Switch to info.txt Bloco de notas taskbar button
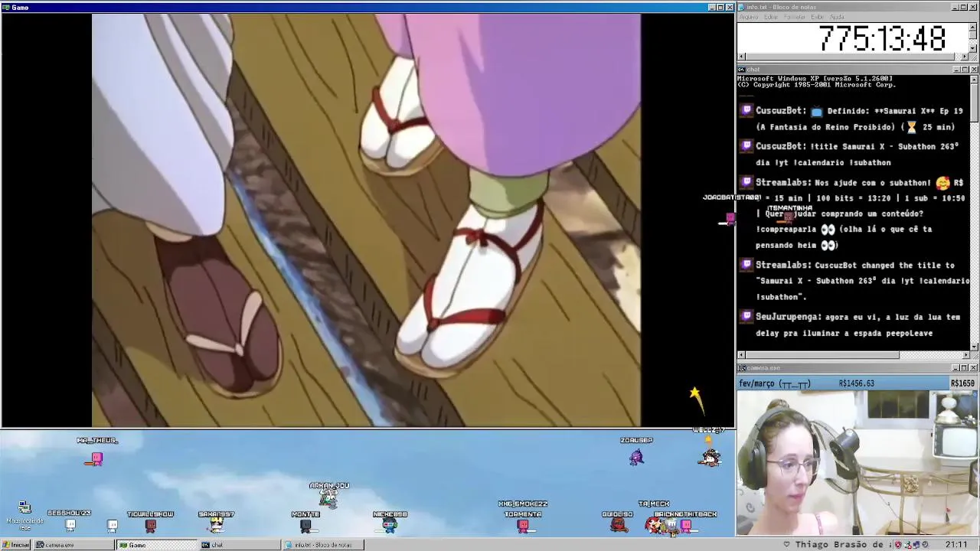 [323, 545]
